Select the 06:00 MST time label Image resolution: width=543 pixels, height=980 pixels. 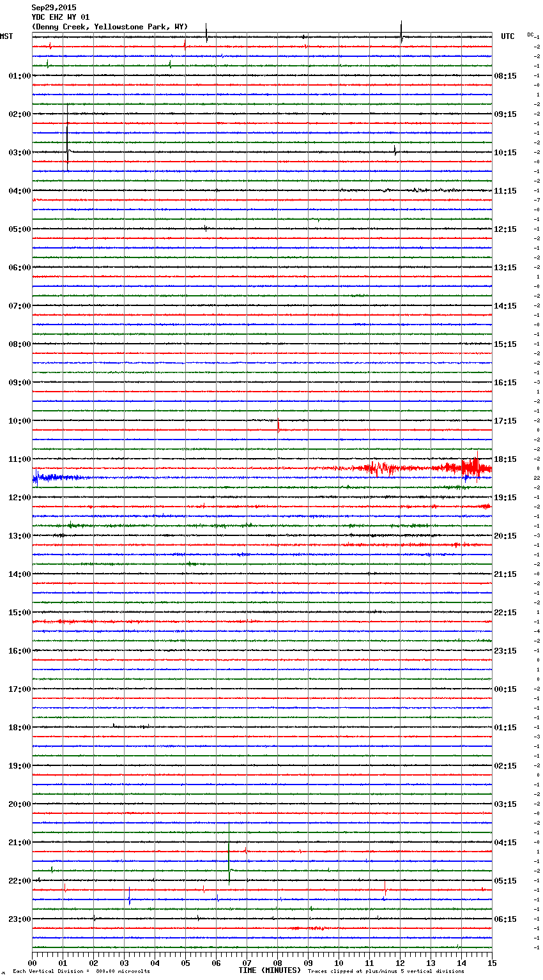point(20,268)
